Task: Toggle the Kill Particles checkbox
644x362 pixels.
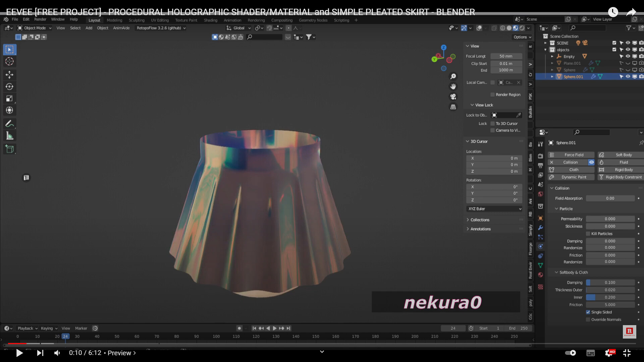Action: tap(588, 234)
